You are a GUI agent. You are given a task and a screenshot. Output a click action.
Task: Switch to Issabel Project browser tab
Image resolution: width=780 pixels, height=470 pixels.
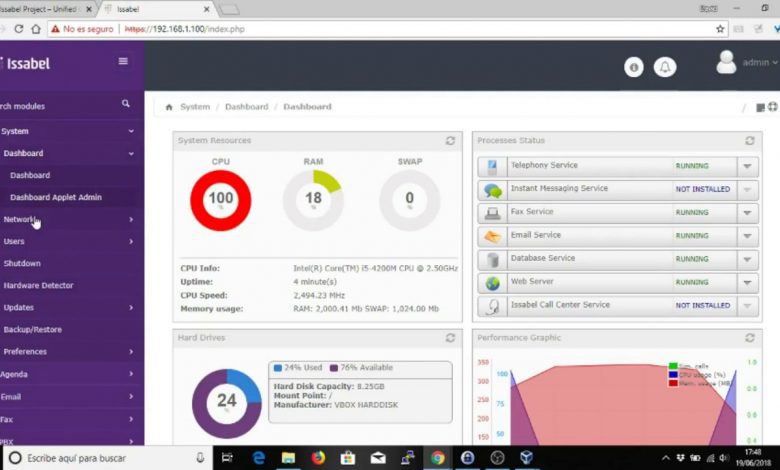pyautogui.click(x=47, y=9)
